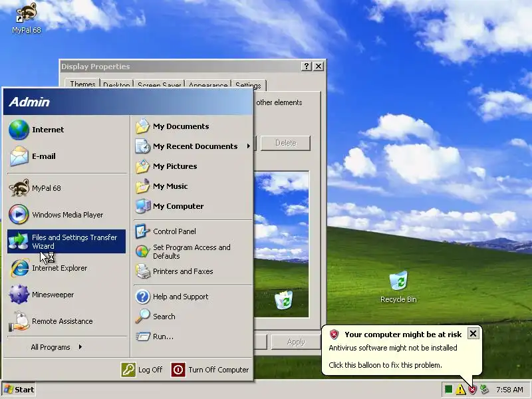The height and width of the screenshot is (399, 532).
Task: Click the yellow warning tray icon
Action: pos(460,390)
